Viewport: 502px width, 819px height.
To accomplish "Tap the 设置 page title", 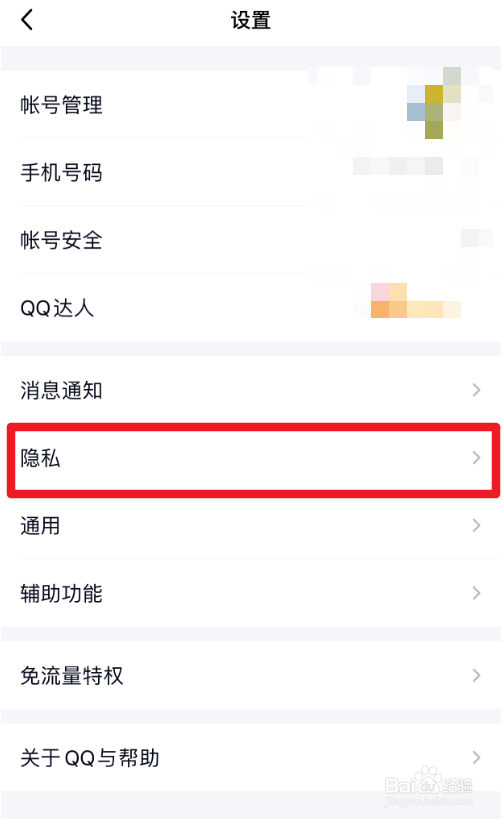I will 251,20.
